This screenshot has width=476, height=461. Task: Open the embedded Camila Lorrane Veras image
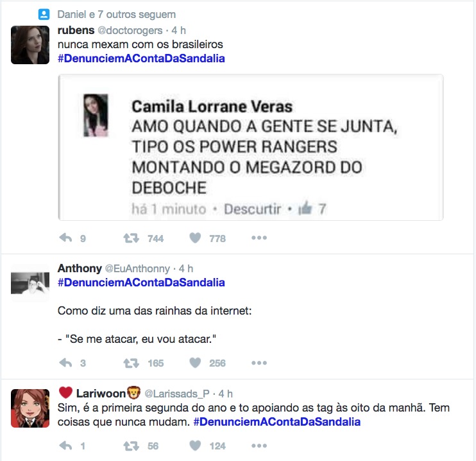click(251, 148)
